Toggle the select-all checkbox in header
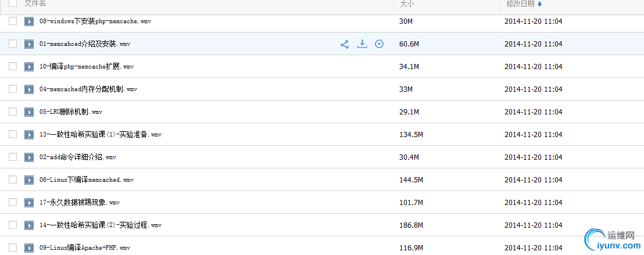The image size is (644, 255). (13, 3)
